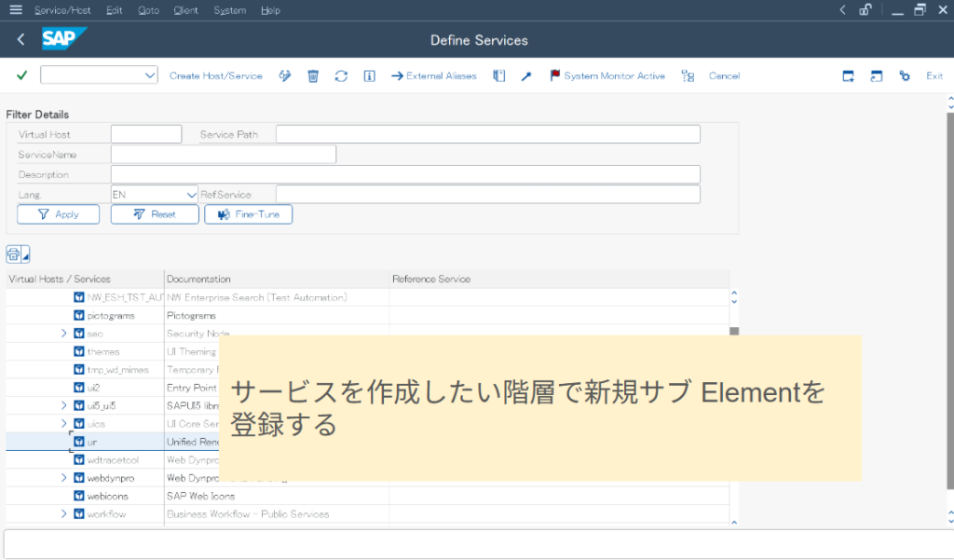954x560 pixels.
Task: Open the System menu
Action: tap(229, 10)
